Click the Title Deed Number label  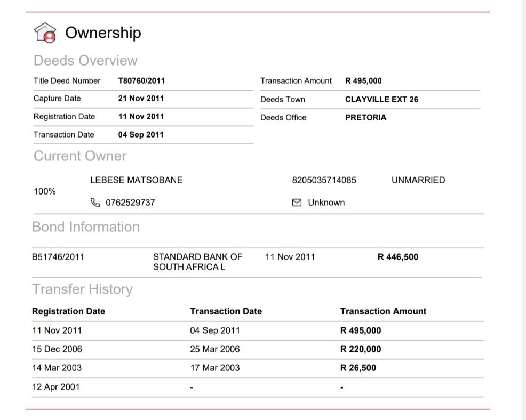[x=67, y=81]
